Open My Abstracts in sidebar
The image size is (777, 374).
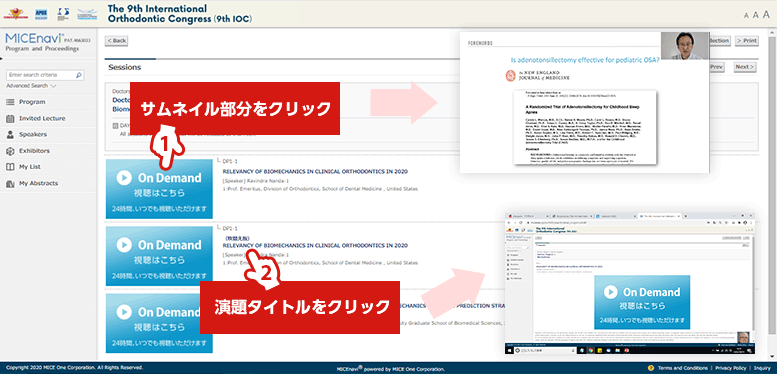pos(38,183)
